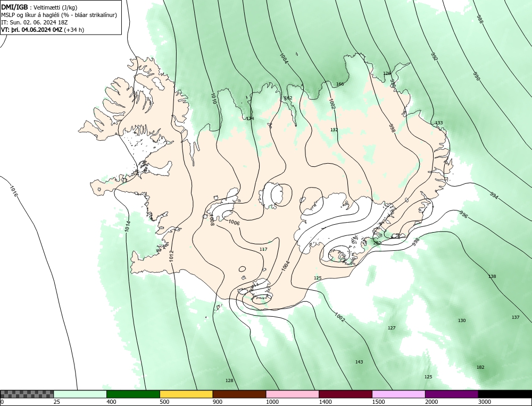Click the 1014 isobar label
Image resolution: width=532 pixels, height=406 pixels.
[127, 226]
